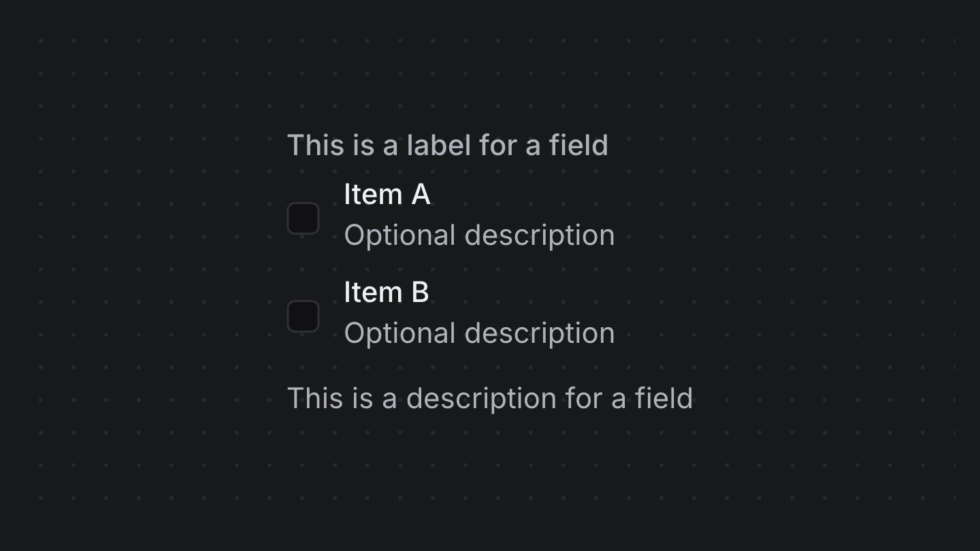Click Item B's optional description
This screenshot has height=551, width=980.
[x=479, y=333]
